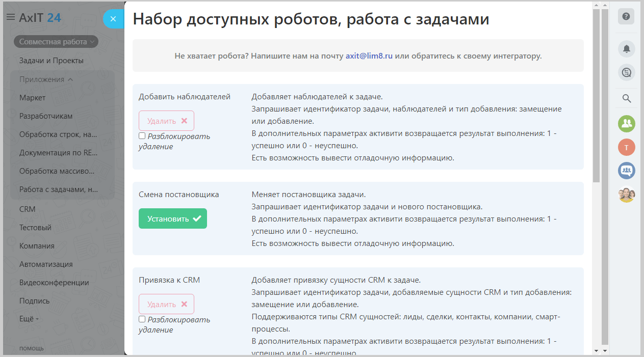Open the CRM menu item

pyautogui.click(x=28, y=209)
